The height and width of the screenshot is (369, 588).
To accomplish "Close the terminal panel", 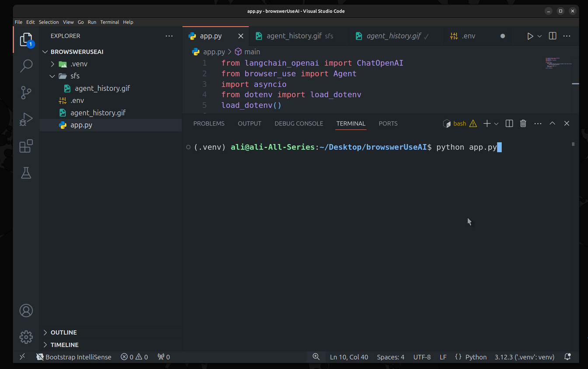I will [x=567, y=124].
